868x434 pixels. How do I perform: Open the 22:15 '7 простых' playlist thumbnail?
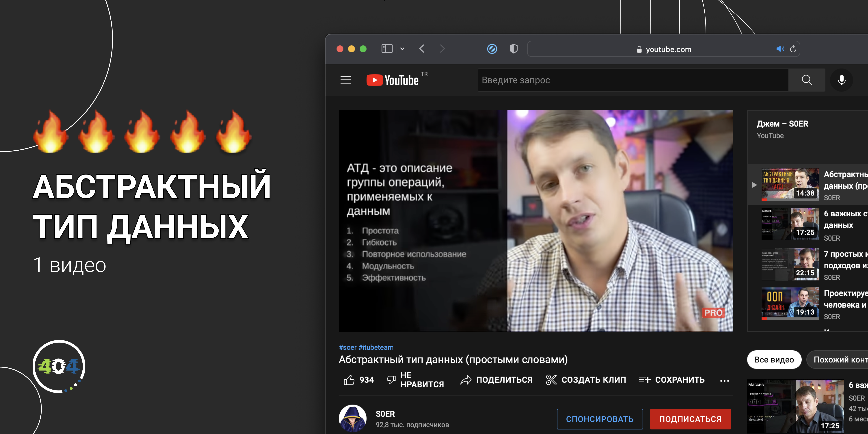(x=790, y=264)
